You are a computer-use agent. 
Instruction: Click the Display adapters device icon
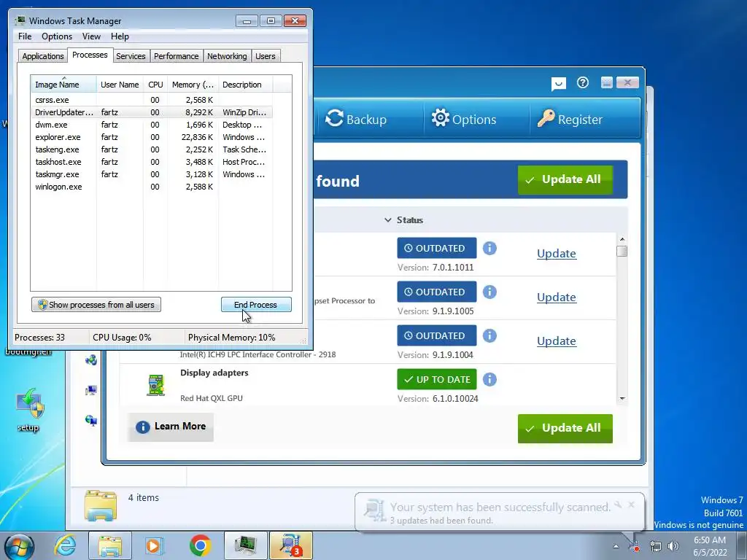click(x=156, y=385)
